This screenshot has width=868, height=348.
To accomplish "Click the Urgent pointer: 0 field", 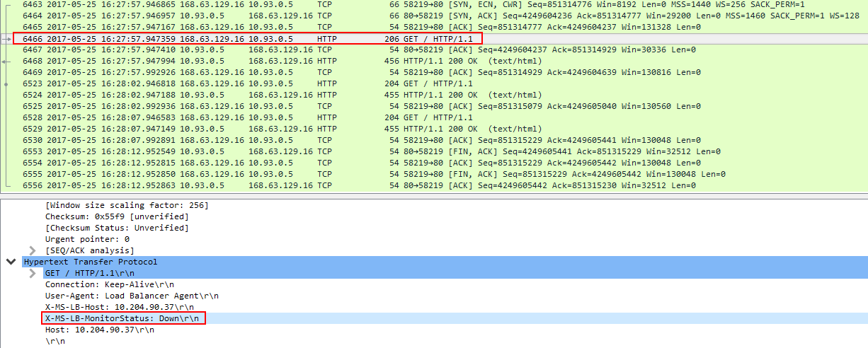I will pos(87,239).
